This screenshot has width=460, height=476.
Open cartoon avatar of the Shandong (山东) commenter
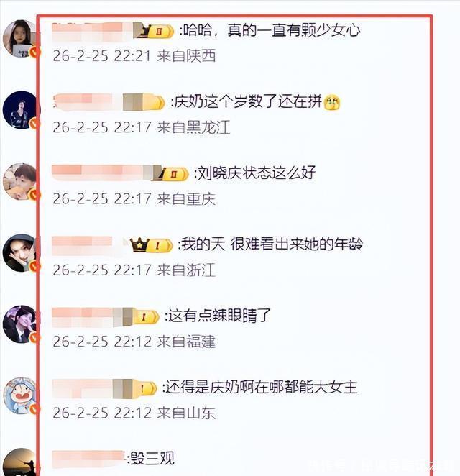21,395
